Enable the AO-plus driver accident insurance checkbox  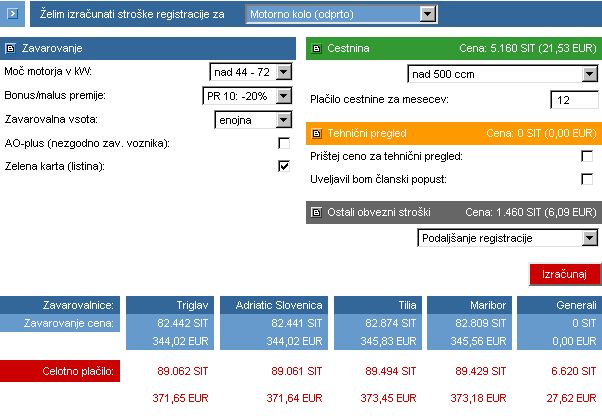pyautogui.click(x=284, y=143)
